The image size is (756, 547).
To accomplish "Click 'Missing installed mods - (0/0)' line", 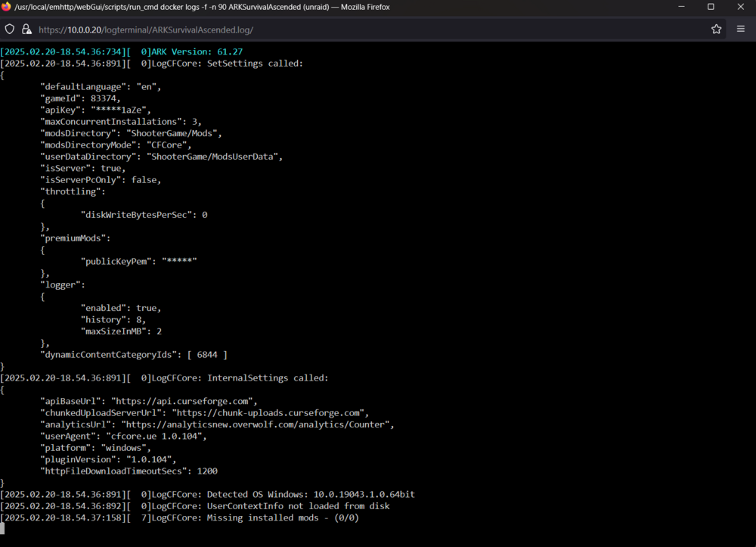I will click(x=179, y=517).
